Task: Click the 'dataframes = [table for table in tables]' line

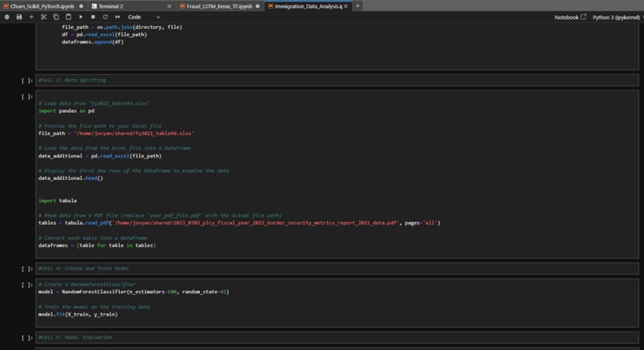Action: click(x=97, y=245)
